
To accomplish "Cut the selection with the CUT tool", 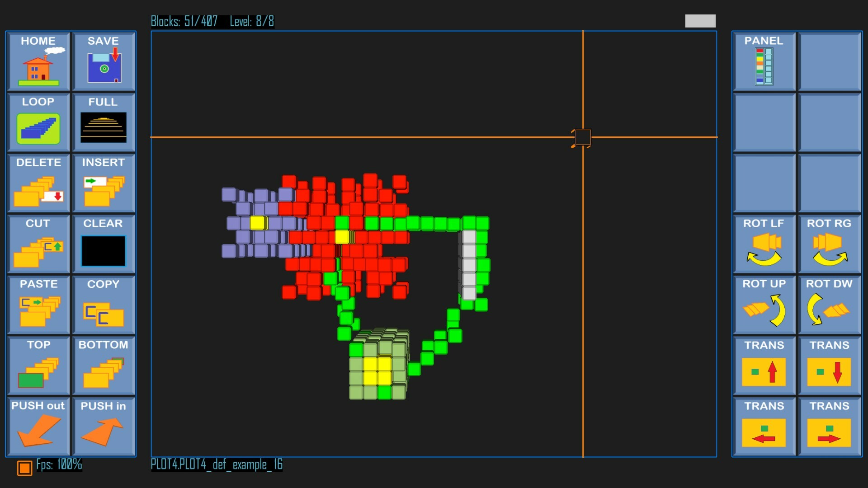I will [38, 244].
